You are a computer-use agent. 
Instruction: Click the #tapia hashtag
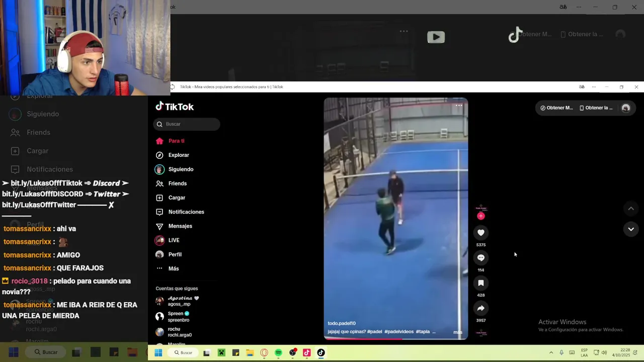(x=423, y=332)
